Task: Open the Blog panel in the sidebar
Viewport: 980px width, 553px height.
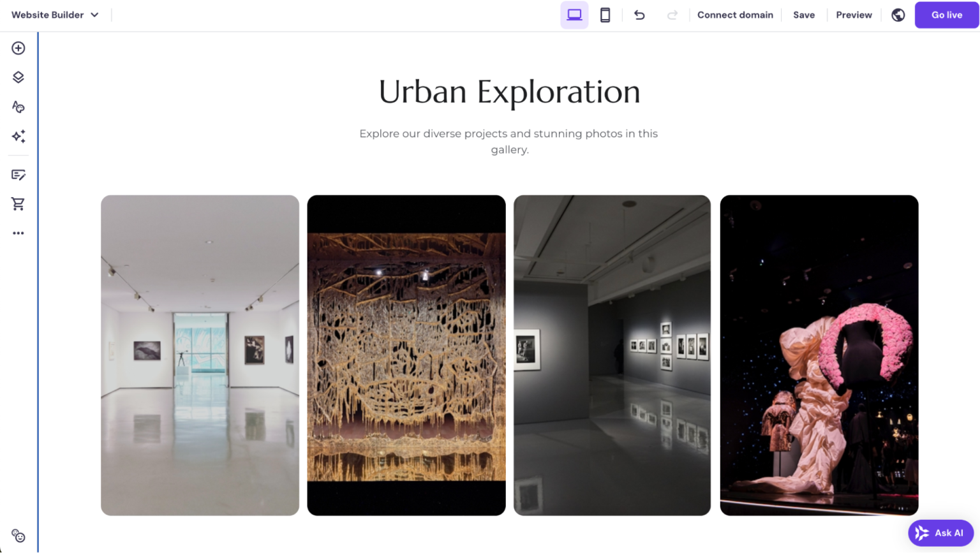Action: [x=18, y=174]
